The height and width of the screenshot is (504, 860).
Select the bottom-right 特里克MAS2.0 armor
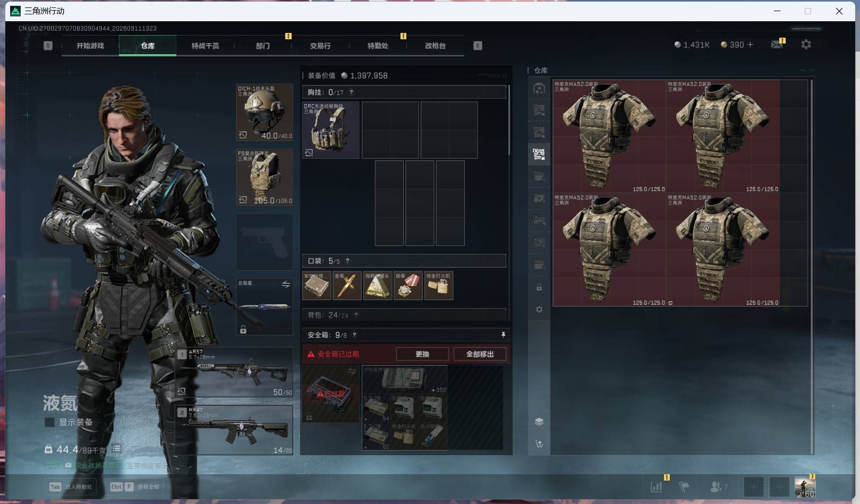[723, 250]
